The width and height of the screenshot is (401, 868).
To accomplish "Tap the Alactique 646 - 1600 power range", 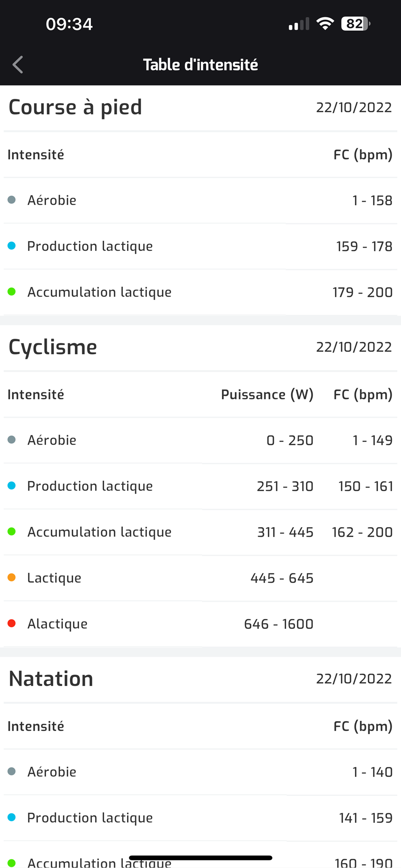I will pos(279,624).
